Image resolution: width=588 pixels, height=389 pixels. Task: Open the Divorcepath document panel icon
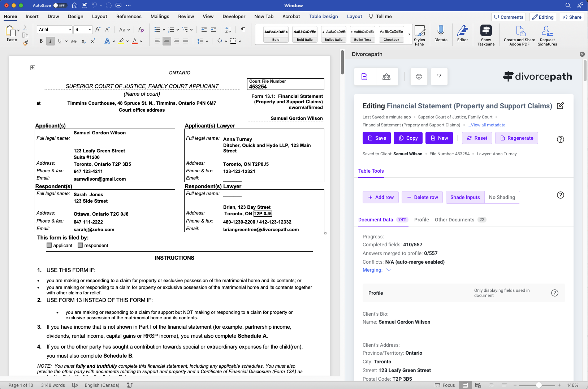[x=364, y=76]
